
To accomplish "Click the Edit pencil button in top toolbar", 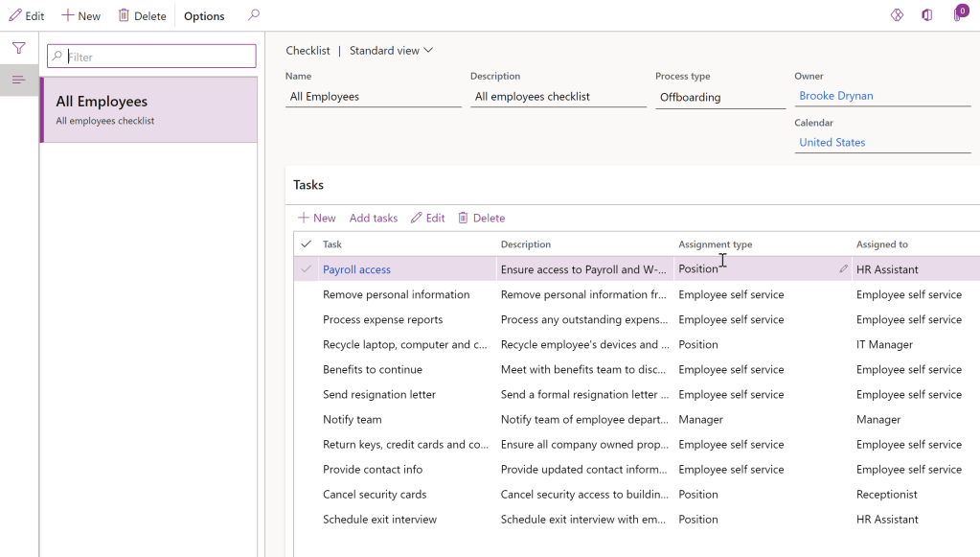I will pyautogui.click(x=27, y=15).
